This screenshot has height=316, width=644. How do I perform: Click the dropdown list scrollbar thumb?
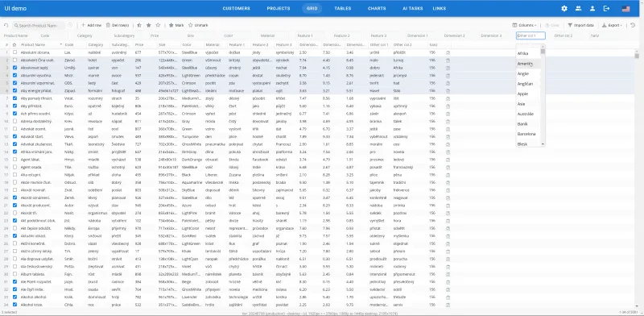pos(543,52)
